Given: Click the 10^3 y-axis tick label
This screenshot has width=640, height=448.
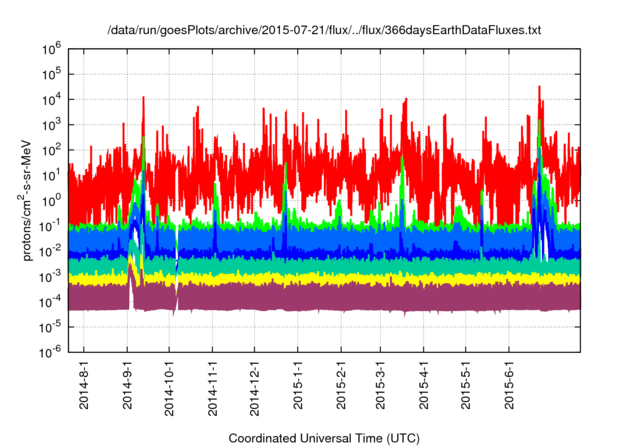Looking at the screenshot, I should click(x=51, y=123).
